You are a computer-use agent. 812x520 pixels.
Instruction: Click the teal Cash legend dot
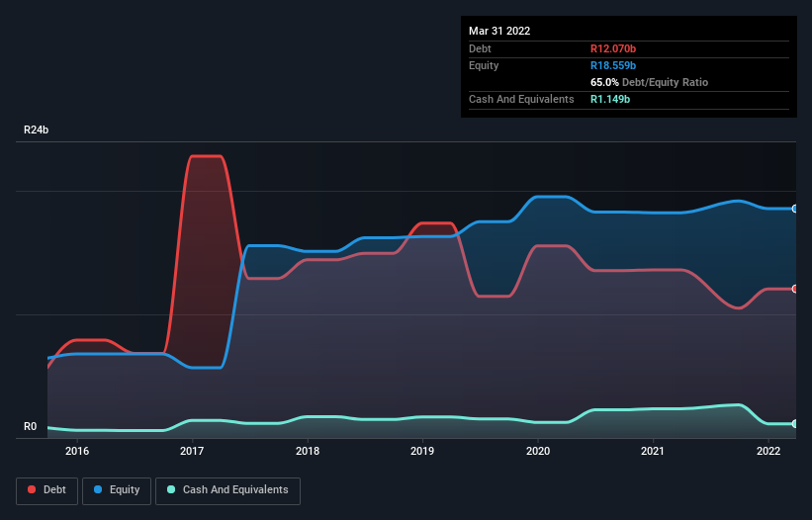171,489
